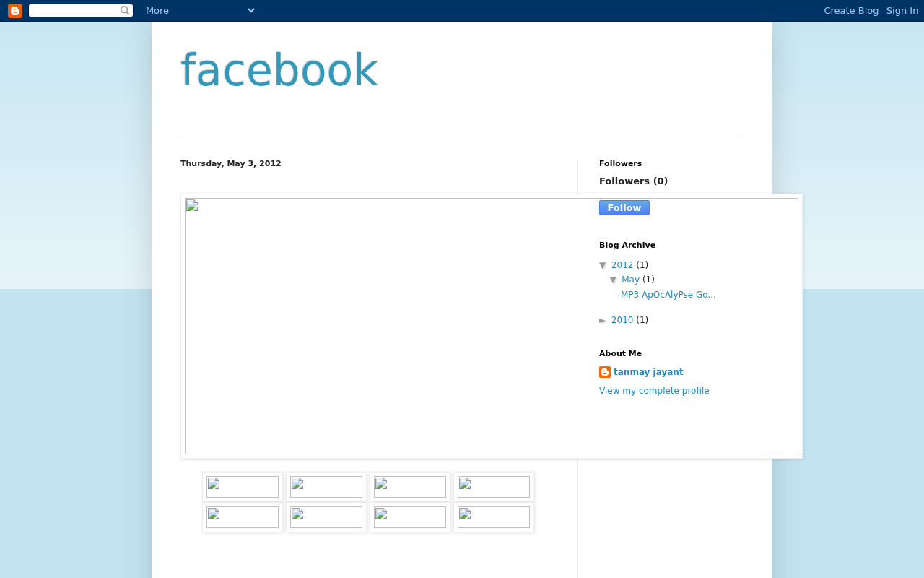This screenshot has height=578, width=924.
Task: Expand the 2010 archive year
Action: 603,320
